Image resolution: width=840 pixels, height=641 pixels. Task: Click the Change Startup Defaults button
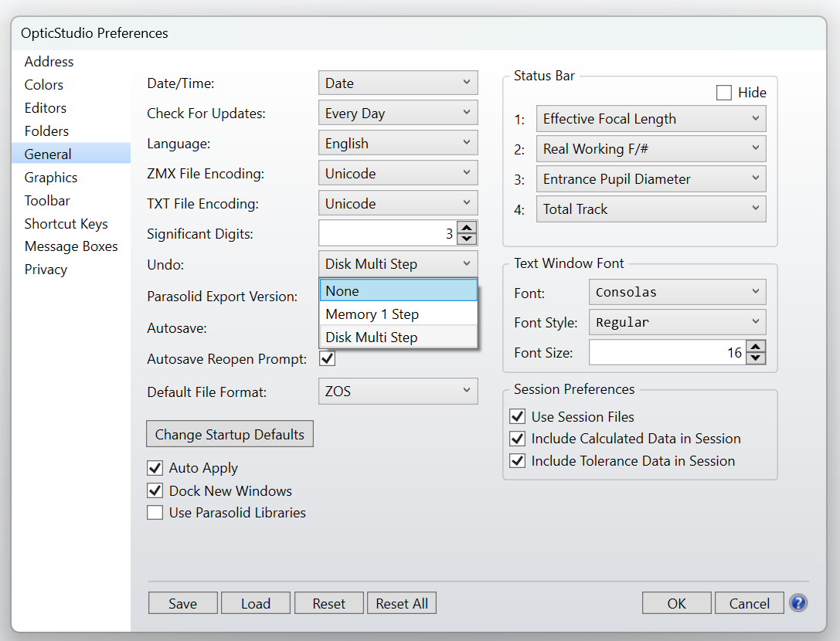click(x=230, y=434)
